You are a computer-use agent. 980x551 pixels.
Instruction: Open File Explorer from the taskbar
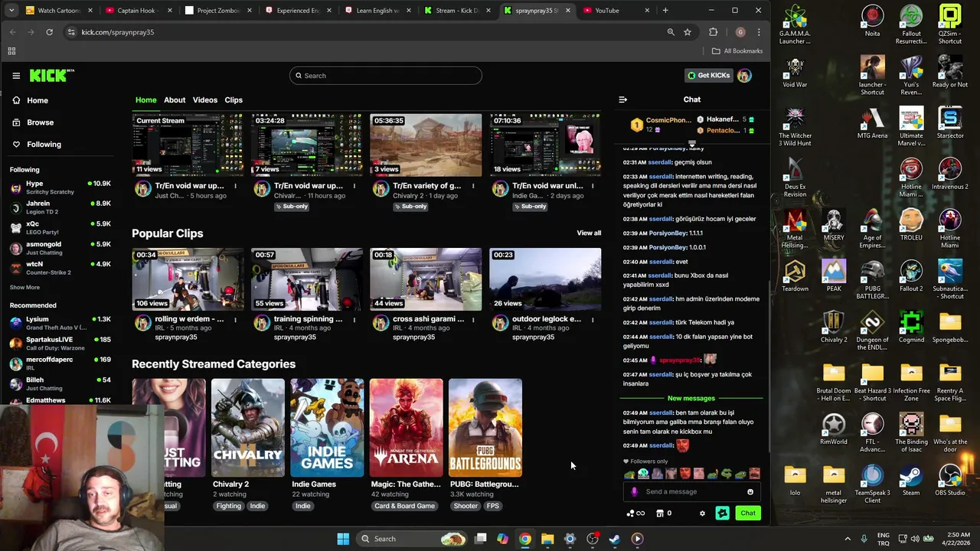(x=547, y=539)
